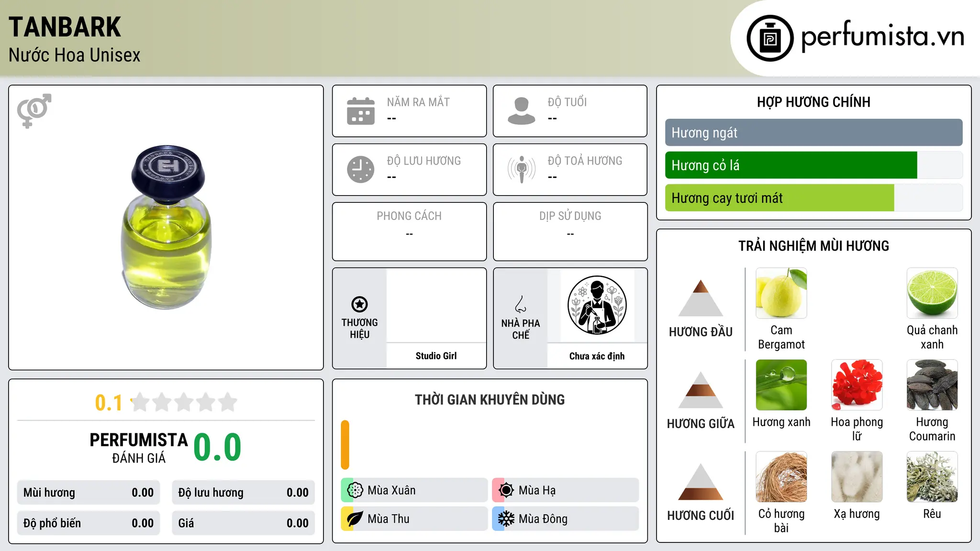980x551 pixels.
Task: Open the Cỏ hương bài vetiver image
Action: 781,477
